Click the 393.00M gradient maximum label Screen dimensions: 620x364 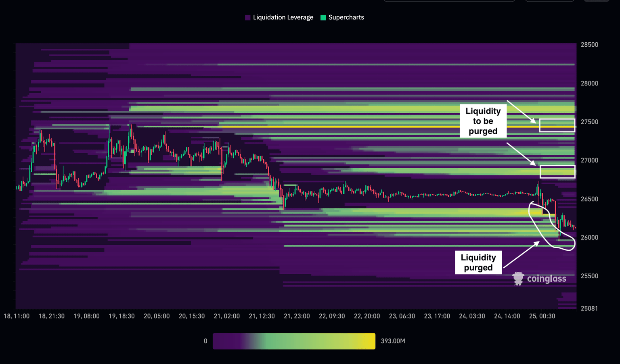pos(393,341)
